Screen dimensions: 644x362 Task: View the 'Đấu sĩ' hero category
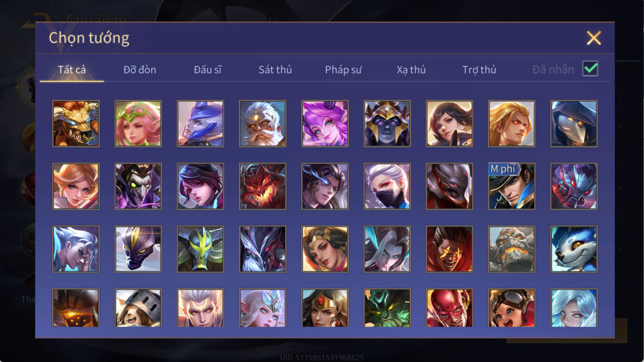[208, 70]
